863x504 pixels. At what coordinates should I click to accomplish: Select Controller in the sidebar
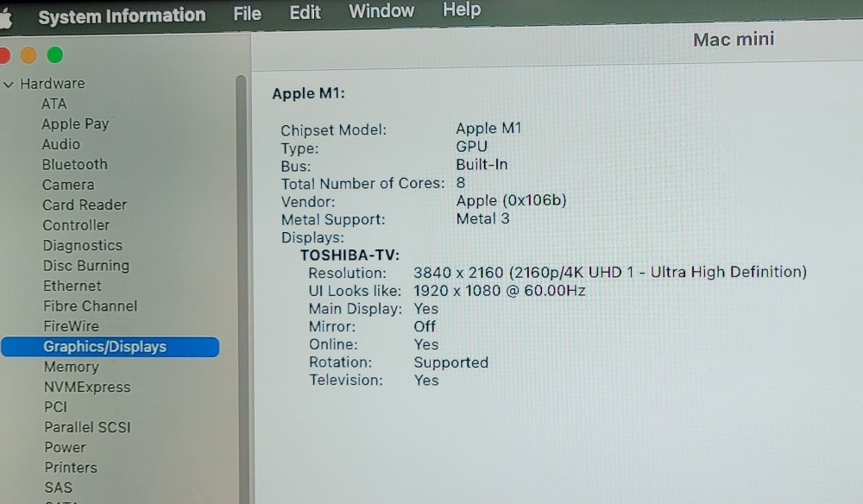click(77, 225)
